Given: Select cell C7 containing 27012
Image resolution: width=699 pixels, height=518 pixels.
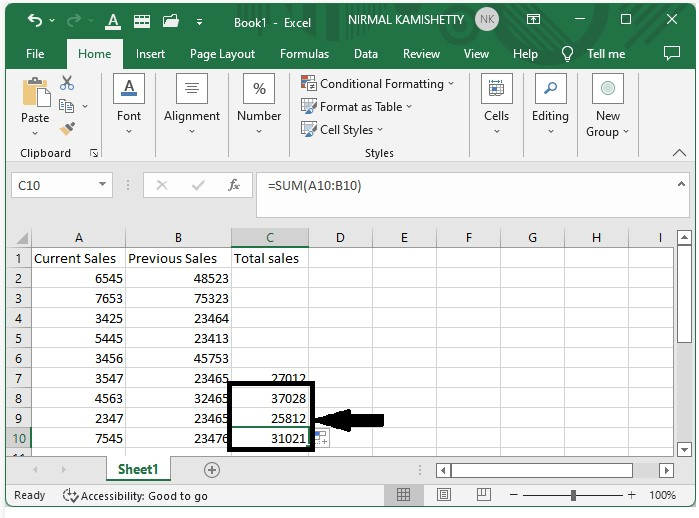Looking at the screenshot, I should tap(270, 377).
